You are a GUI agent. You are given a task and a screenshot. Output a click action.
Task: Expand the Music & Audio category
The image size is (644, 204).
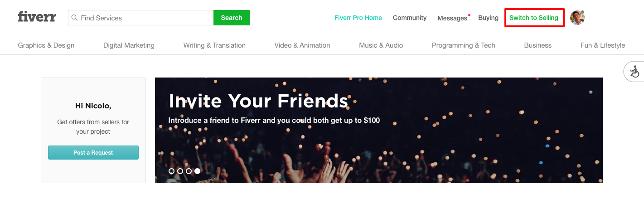pos(381,45)
